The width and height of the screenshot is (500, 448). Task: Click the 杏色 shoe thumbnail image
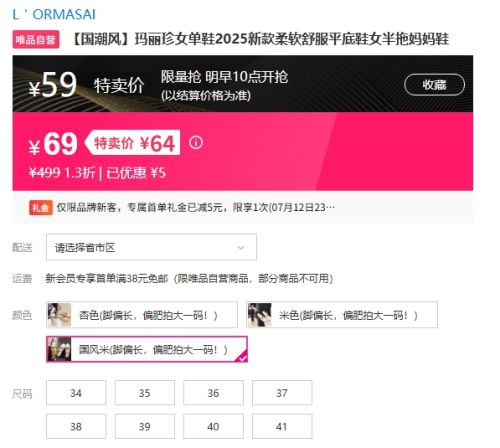coord(59,315)
